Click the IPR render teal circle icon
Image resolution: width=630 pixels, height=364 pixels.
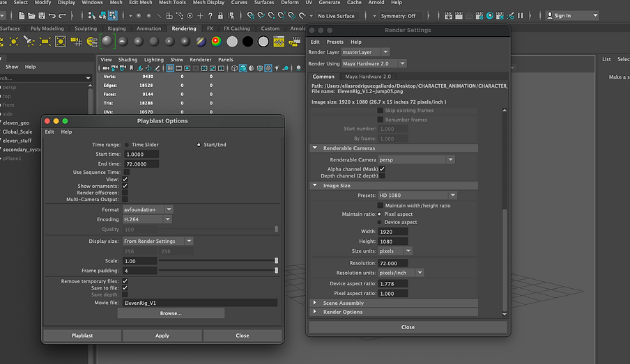(490, 15)
